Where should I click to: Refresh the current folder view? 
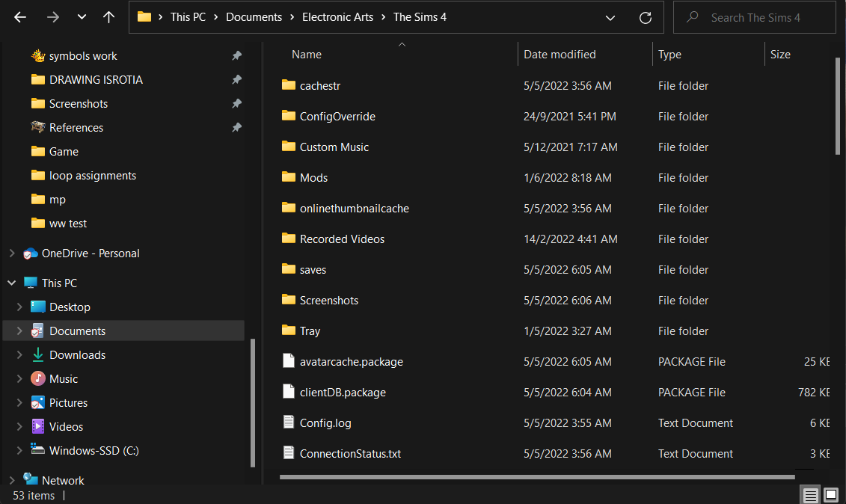[x=646, y=18]
